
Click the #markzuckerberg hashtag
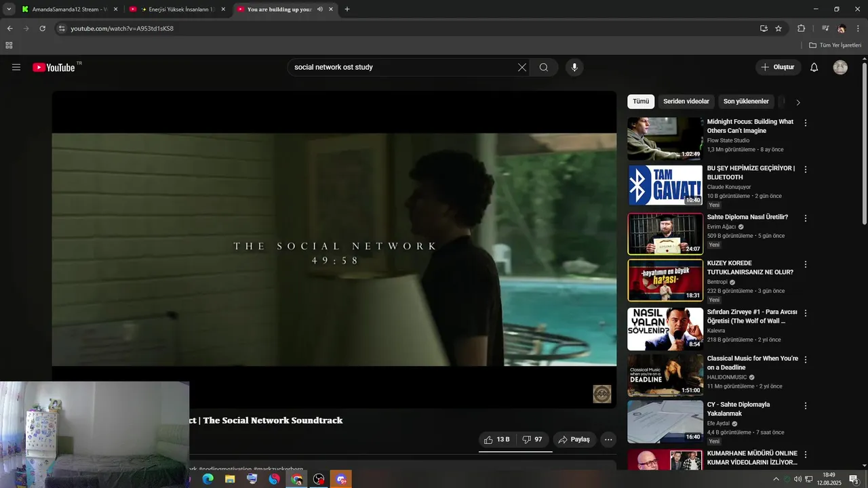278,469
